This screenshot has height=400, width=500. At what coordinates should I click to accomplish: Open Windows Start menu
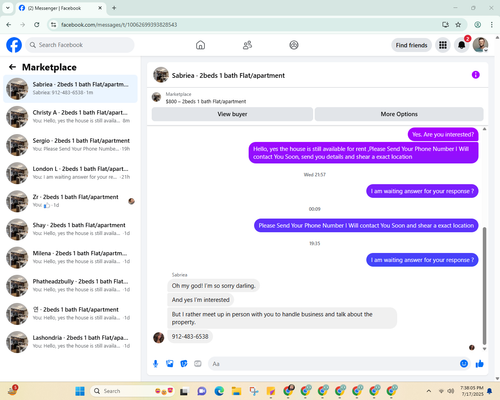80,391
